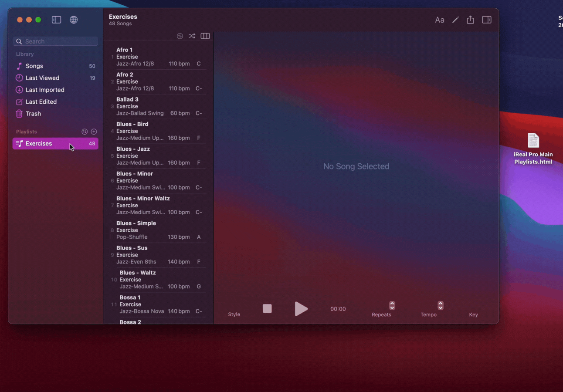Select the song Blues - Minor

tap(158, 181)
